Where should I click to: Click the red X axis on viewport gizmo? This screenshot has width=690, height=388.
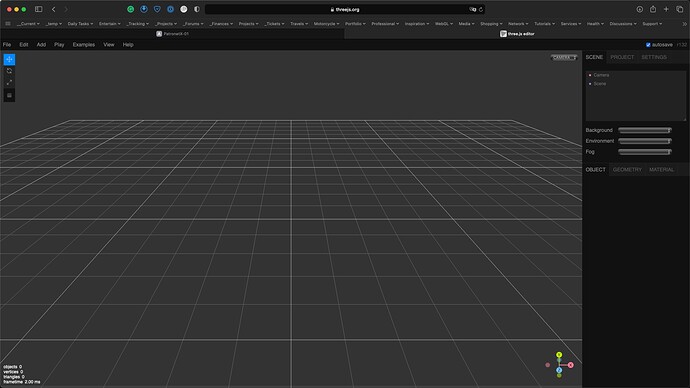(570, 365)
